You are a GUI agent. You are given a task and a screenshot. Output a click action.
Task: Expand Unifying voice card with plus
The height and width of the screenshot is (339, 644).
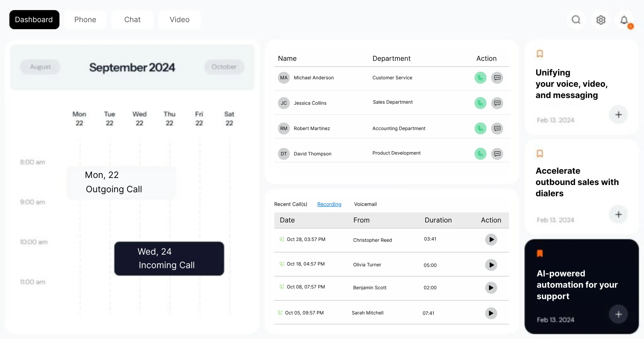[x=618, y=115]
